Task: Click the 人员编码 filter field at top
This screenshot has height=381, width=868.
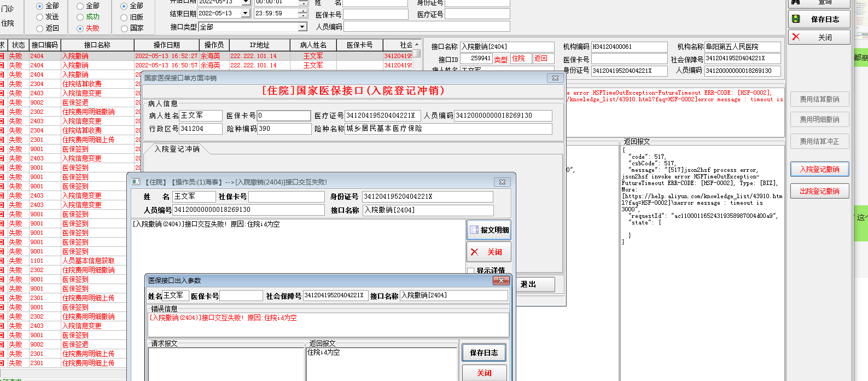Action: coord(427,26)
